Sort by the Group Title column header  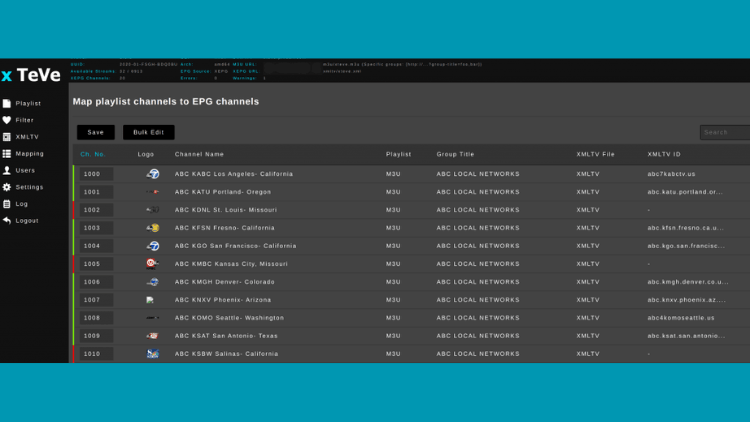455,155
